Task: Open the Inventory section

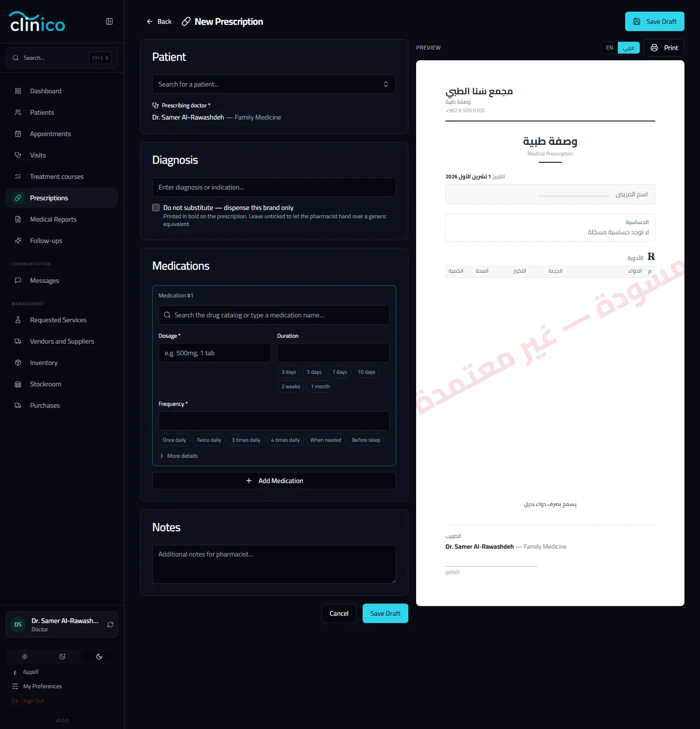Action: tap(62, 363)
